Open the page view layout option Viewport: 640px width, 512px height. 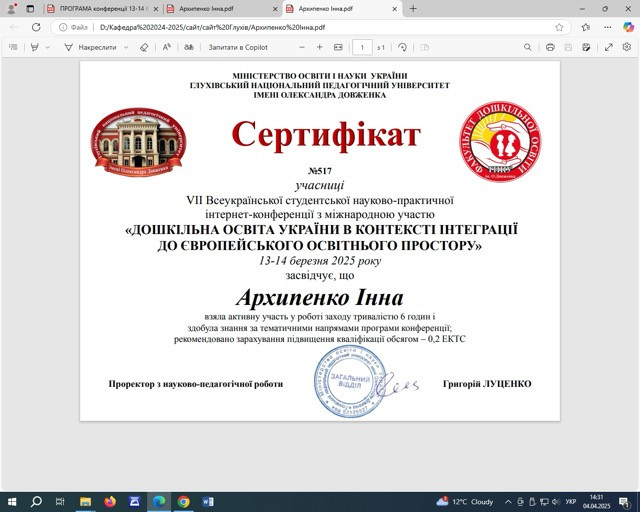click(x=424, y=47)
